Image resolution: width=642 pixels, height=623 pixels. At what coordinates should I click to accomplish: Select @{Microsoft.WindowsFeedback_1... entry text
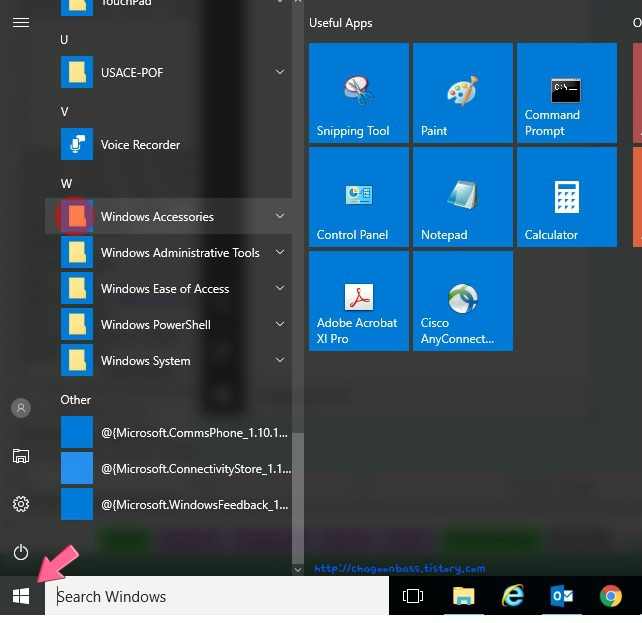pyautogui.click(x=195, y=505)
